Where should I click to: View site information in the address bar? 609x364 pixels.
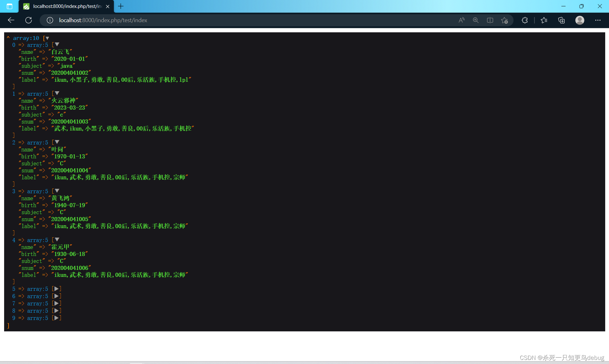click(x=50, y=20)
